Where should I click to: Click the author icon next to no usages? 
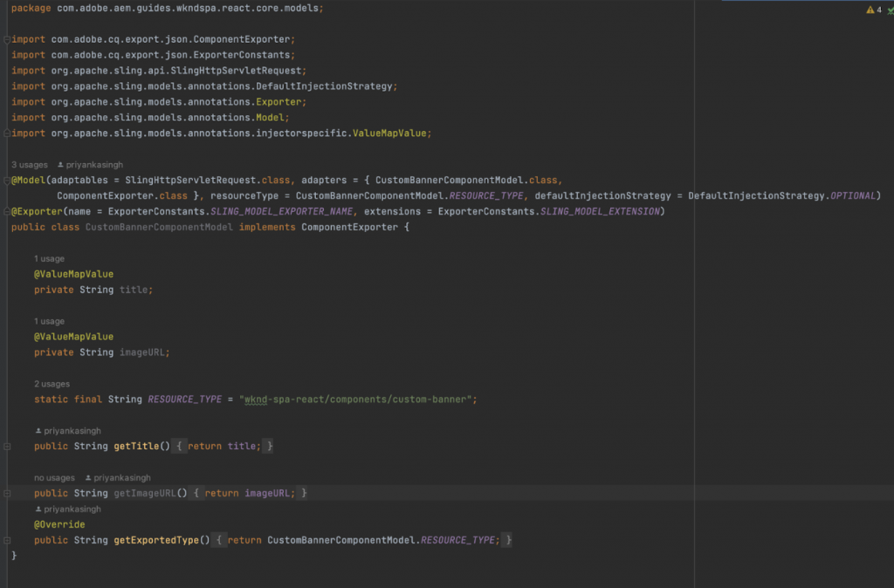(88, 477)
